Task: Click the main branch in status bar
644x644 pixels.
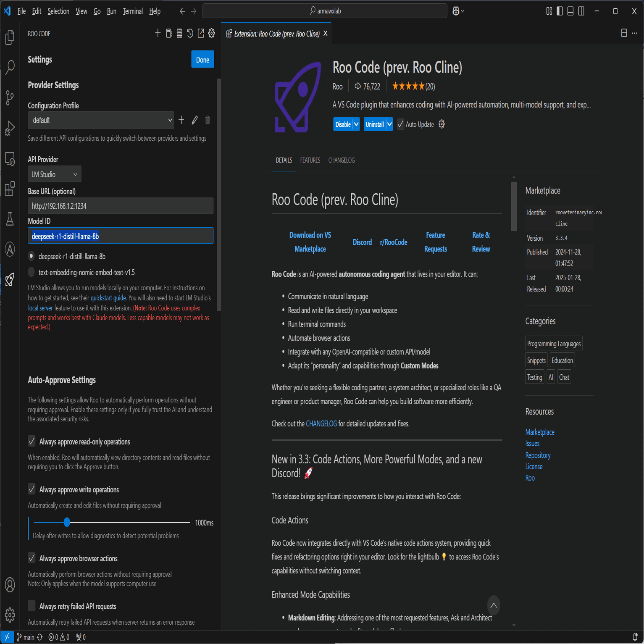Action: (x=25, y=637)
